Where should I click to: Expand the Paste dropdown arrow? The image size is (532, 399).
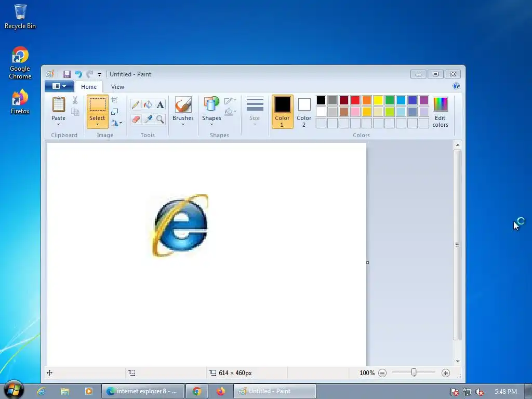(x=58, y=124)
